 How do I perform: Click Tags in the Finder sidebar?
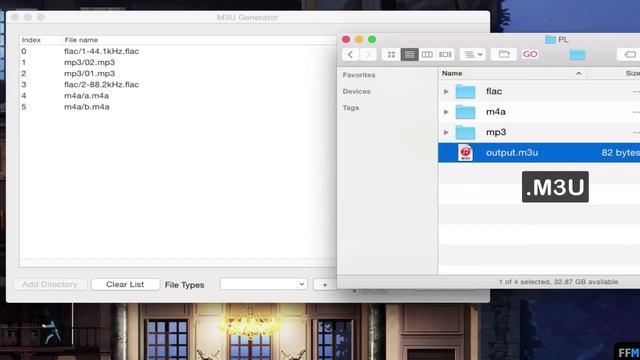[351, 108]
